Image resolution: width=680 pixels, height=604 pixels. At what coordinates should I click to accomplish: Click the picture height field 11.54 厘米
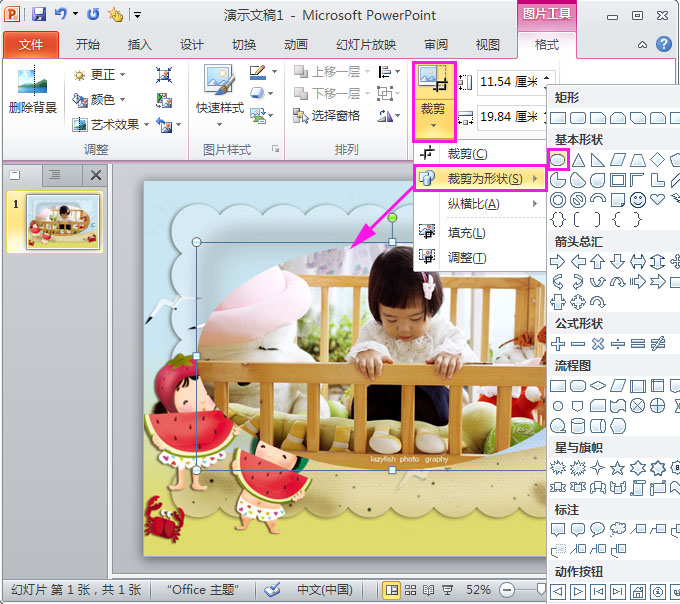click(x=511, y=82)
